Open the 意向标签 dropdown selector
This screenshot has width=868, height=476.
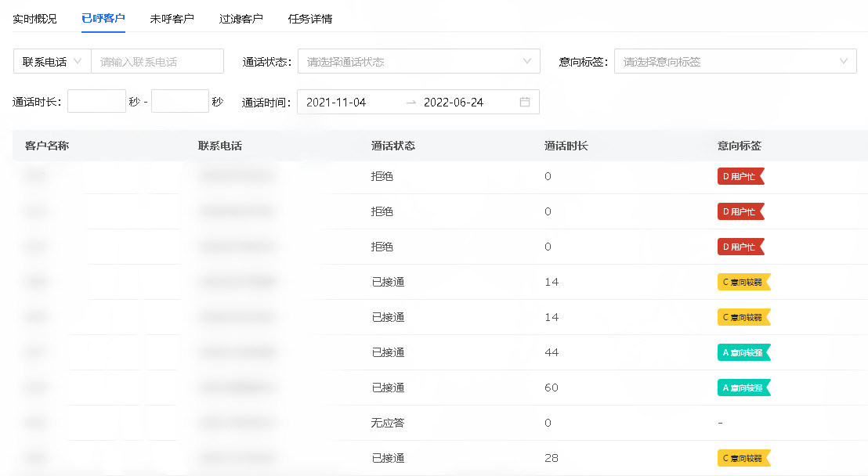pos(735,61)
